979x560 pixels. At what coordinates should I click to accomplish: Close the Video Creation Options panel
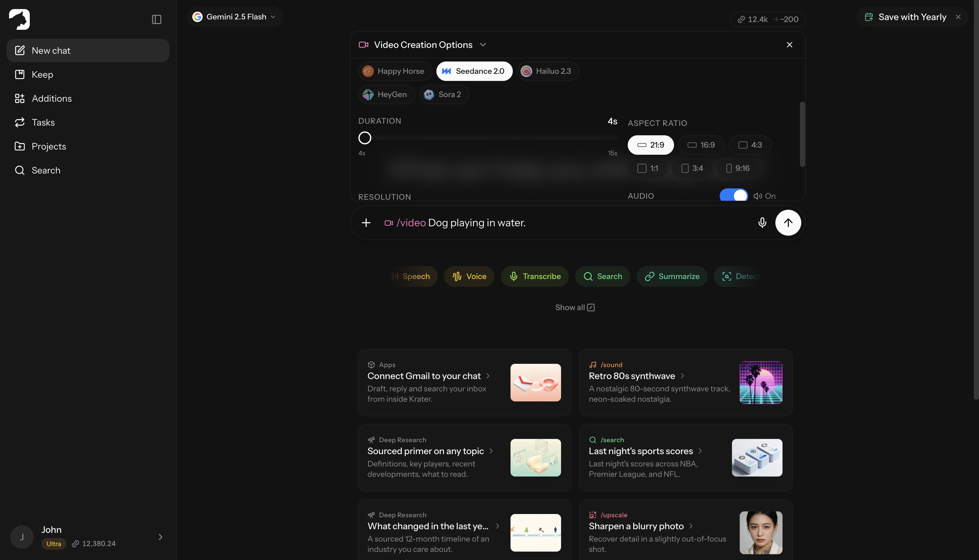[x=789, y=45]
